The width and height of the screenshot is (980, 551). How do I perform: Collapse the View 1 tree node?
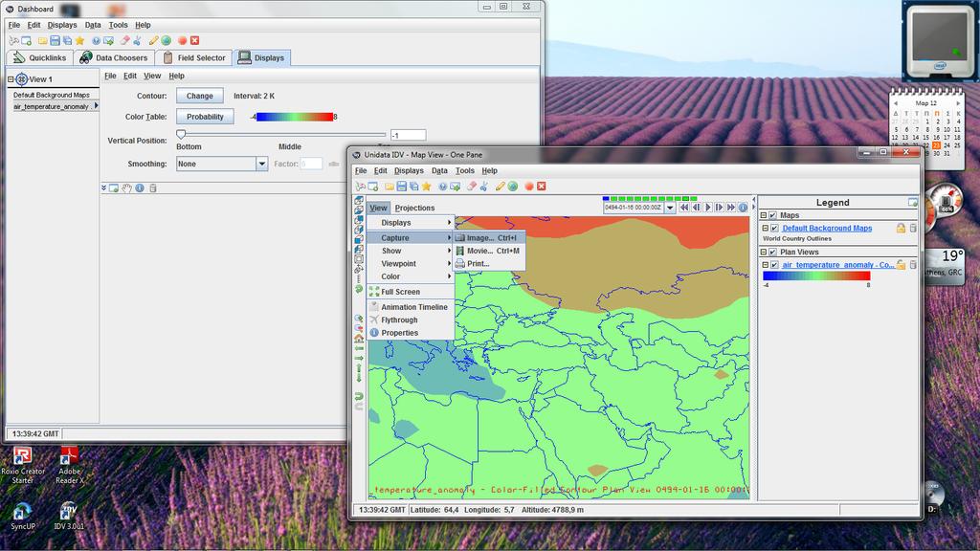(11, 79)
